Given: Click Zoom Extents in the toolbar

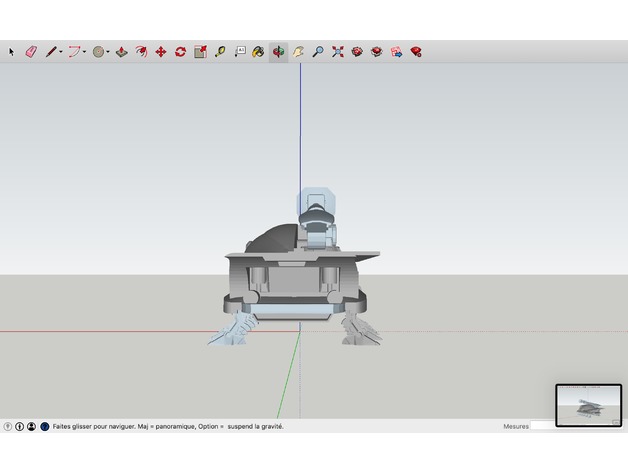Looking at the screenshot, I should (338, 51).
